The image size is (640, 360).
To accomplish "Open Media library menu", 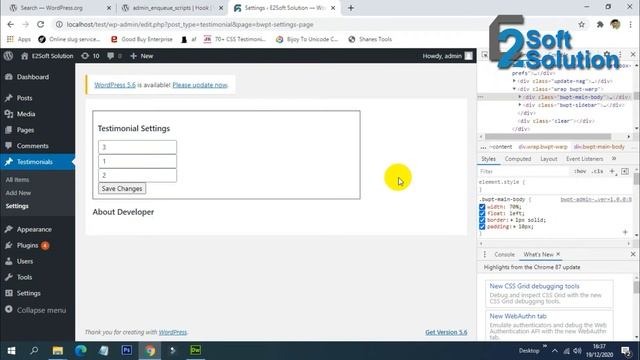I will (x=26, y=114).
